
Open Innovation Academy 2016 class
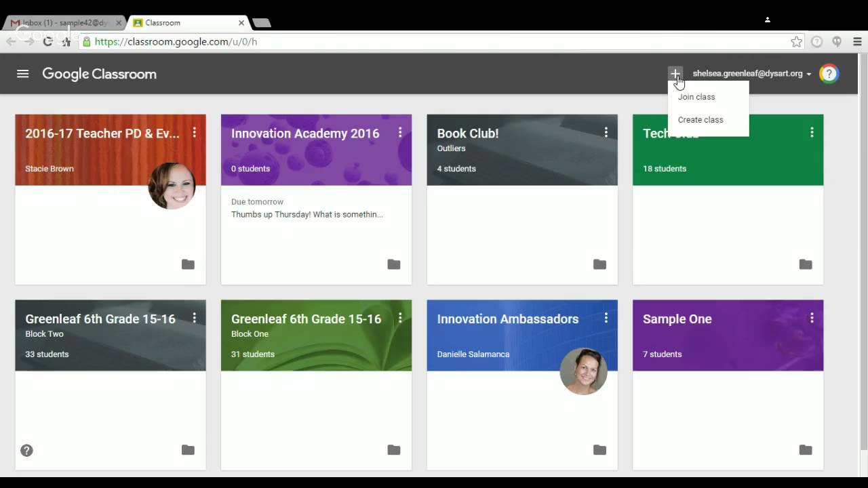[x=305, y=134]
